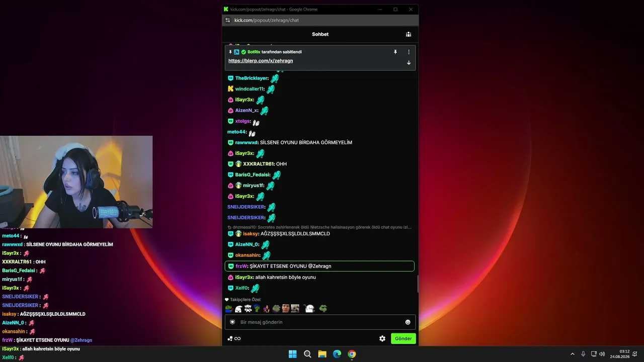Open Windows taskbar Search
Viewport: 644px width, 362px height.
(x=307, y=354)
